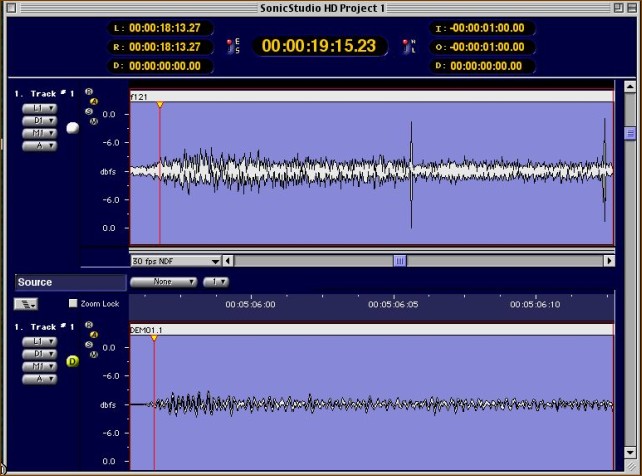Toggle Record (R) on the Source track
642x476 pixels.
[x=89, y=325]
